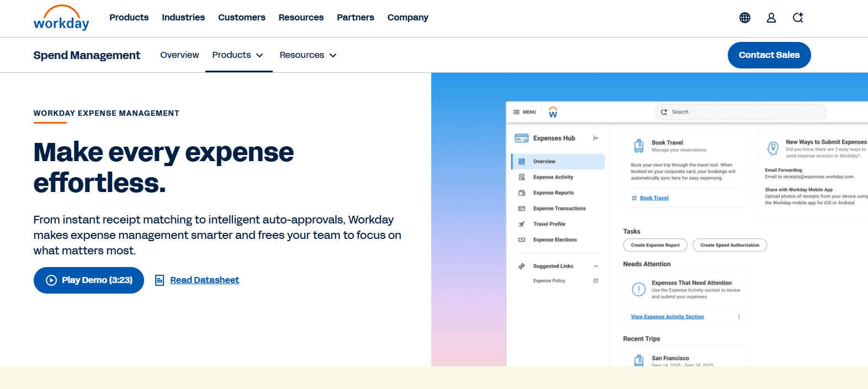The width and height of the screenshot is (868, 389).
Task: Open the Read Datasheet link
Action: coord(204,280)
